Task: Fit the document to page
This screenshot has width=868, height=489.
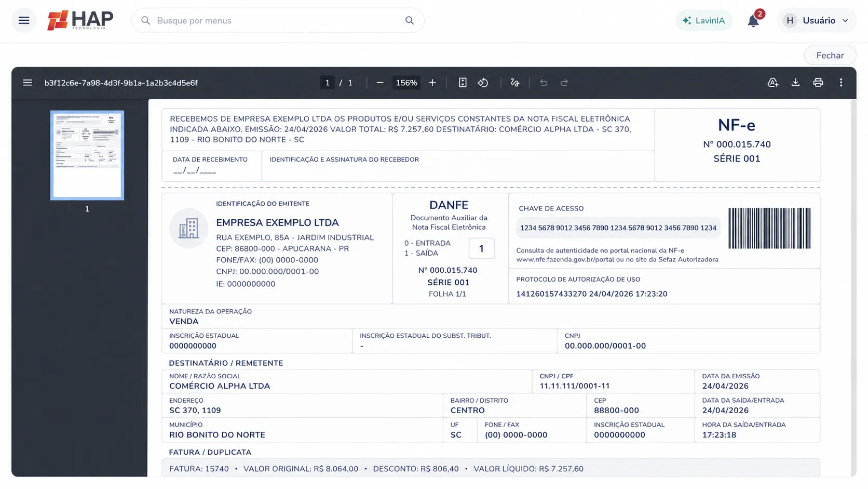Action: pos(463,83)
